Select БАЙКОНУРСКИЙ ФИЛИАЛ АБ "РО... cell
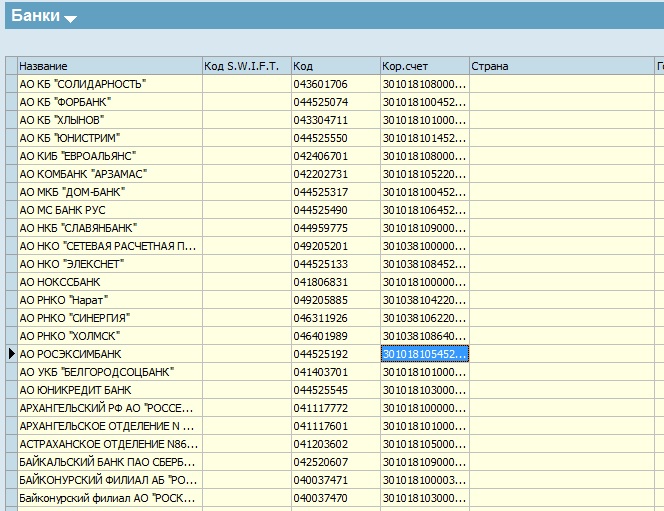This screenshot has width=664, height=511. click(x=110, y=480)
